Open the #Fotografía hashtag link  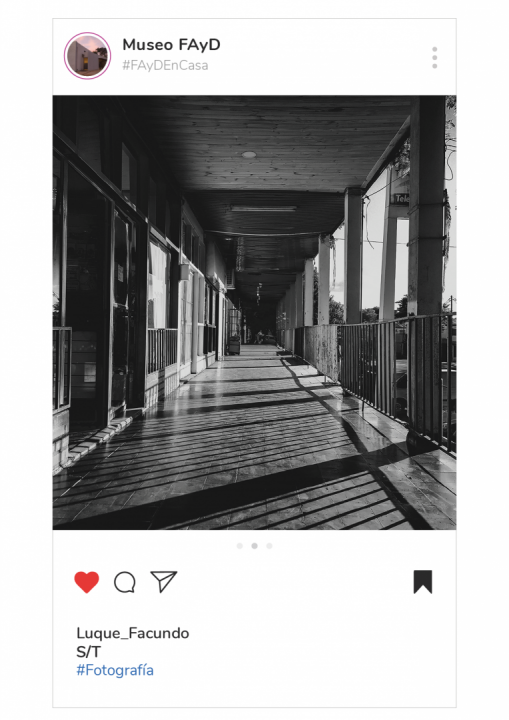[x=115, y=670]
